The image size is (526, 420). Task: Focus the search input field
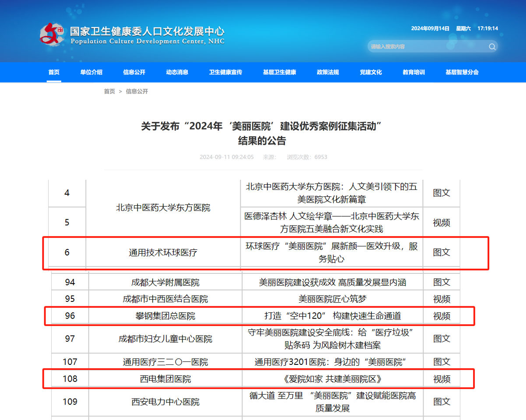click(427, 47)
